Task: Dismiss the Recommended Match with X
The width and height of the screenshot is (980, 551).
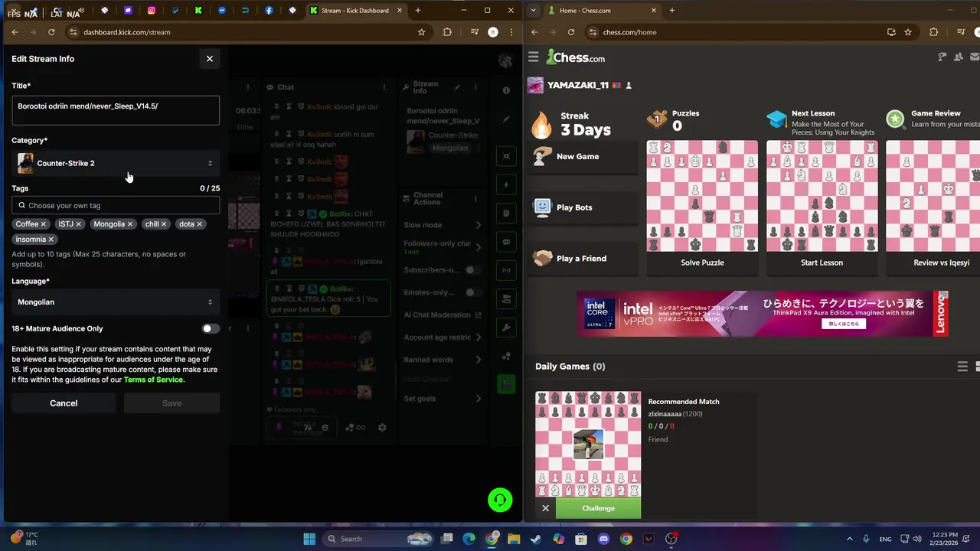Action: coord(545,508)
